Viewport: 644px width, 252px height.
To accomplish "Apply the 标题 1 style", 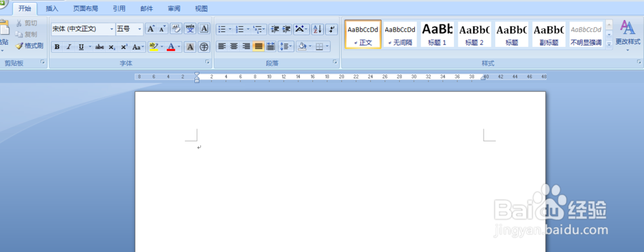I will tap(437, 35).
